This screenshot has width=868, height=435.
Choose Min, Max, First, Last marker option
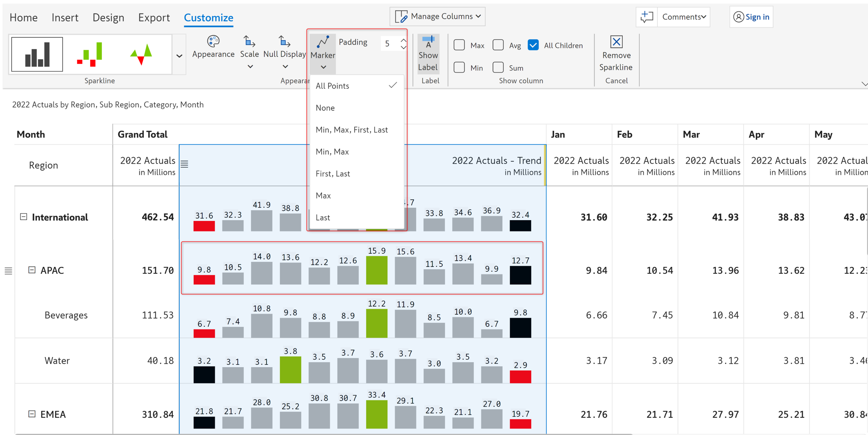(x=351, y=130)
